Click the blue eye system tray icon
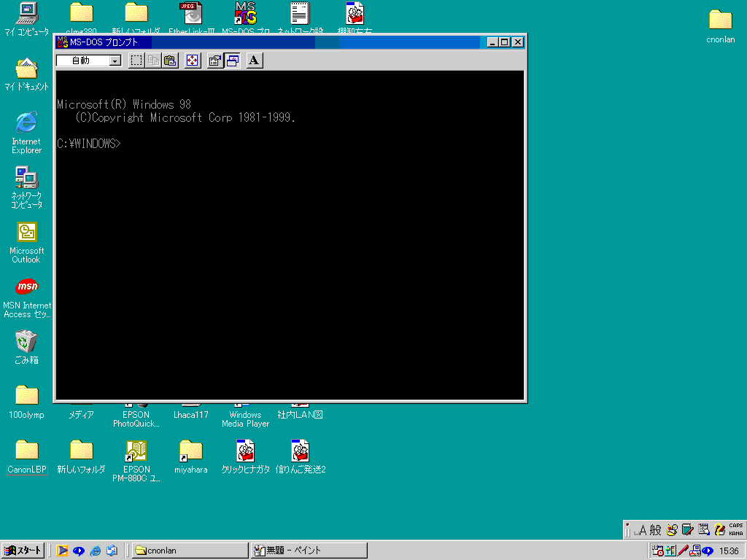This screenshot has height=560, width=747. coord(708,551)
